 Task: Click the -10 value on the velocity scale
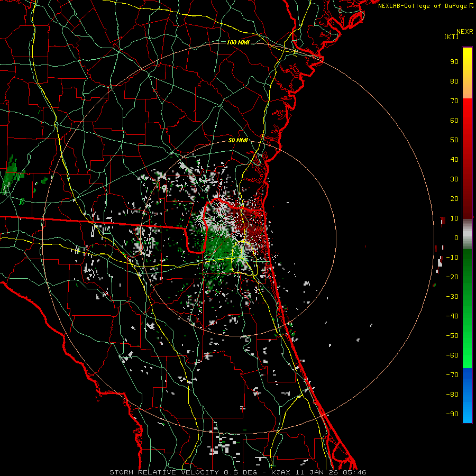pos(452,258)
